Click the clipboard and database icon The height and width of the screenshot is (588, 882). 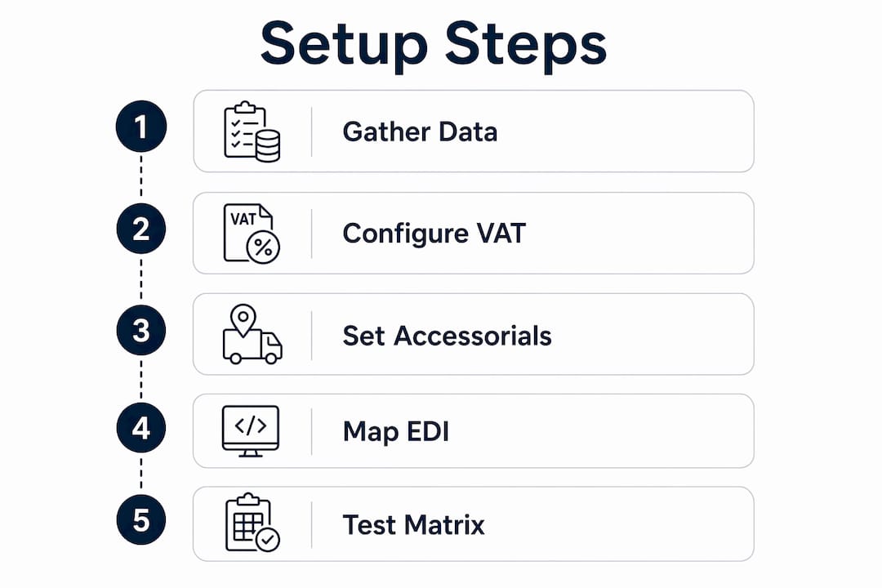pyautogui.click(x=252, y=131)
